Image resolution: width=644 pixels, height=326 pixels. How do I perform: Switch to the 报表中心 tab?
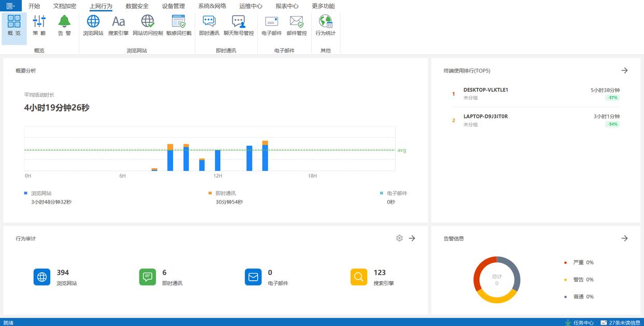point(287,6)
